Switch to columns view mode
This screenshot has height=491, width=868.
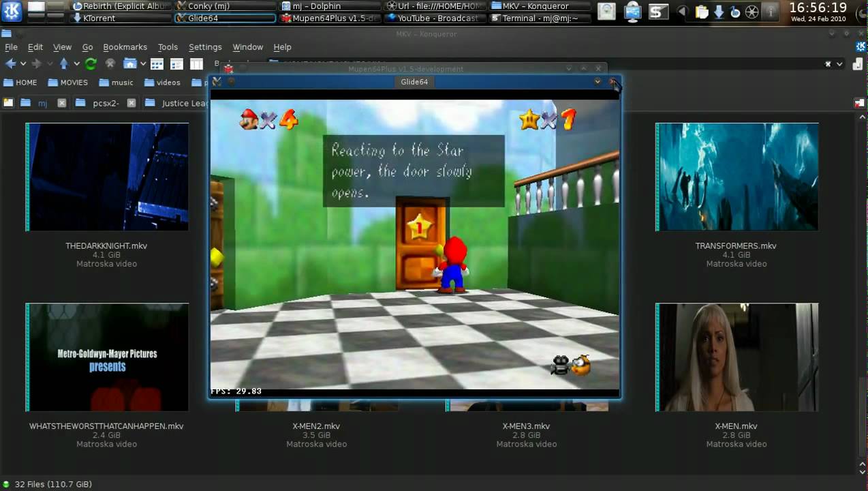pyautogui.click(x=196, y=64)
